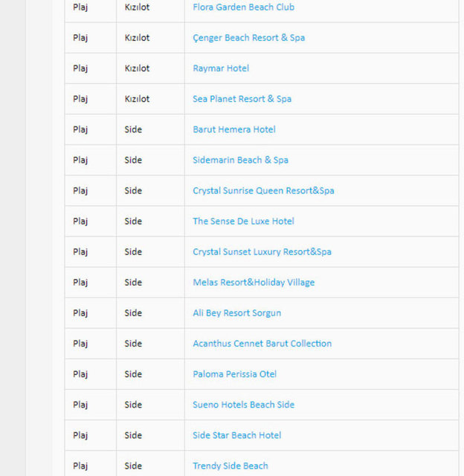Click the Kızılot cell in Raymar Hotel row
The height and width of the screenshot is (476, 464).
[x=137, y=68]
